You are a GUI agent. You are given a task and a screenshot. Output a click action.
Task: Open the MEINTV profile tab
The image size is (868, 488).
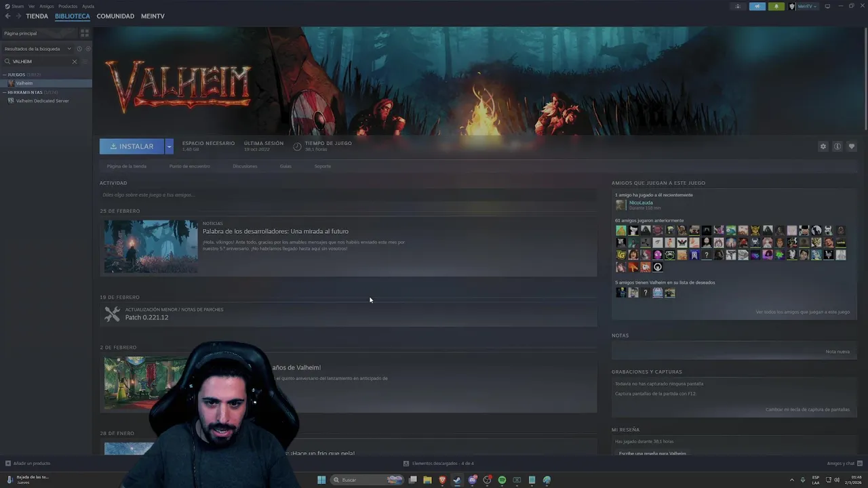[153, 16]
